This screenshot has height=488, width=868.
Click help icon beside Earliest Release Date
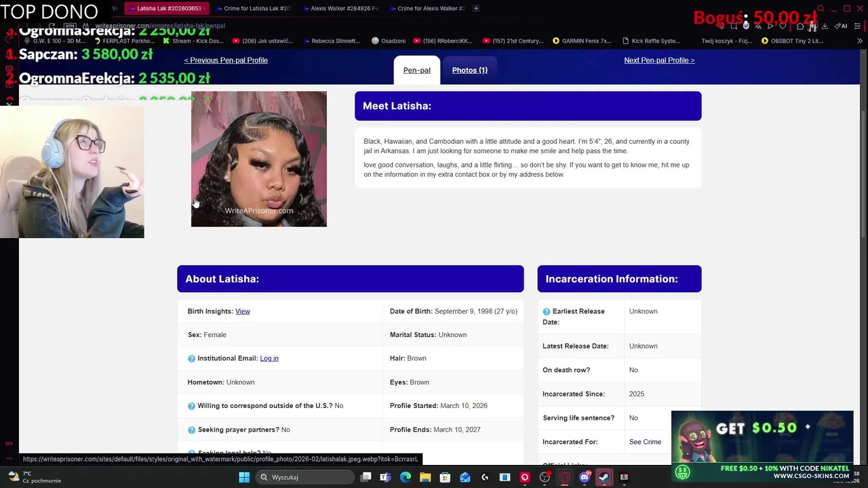click(547, 312)
